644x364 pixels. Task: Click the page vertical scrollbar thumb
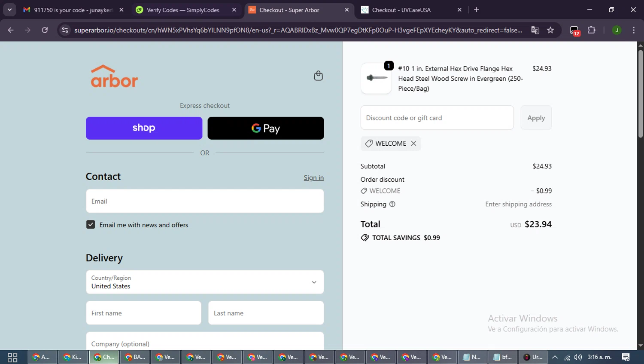(640, 94)
